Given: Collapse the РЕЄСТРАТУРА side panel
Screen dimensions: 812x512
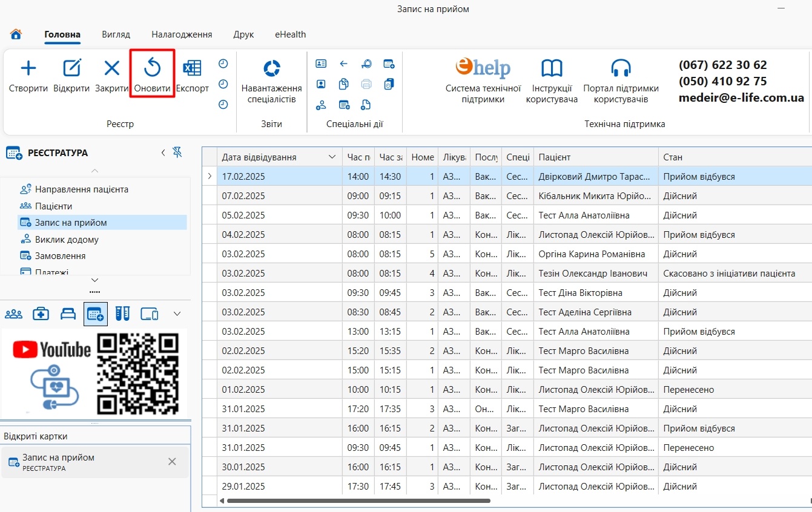Looking at the screenshot, I should (163, 153).
